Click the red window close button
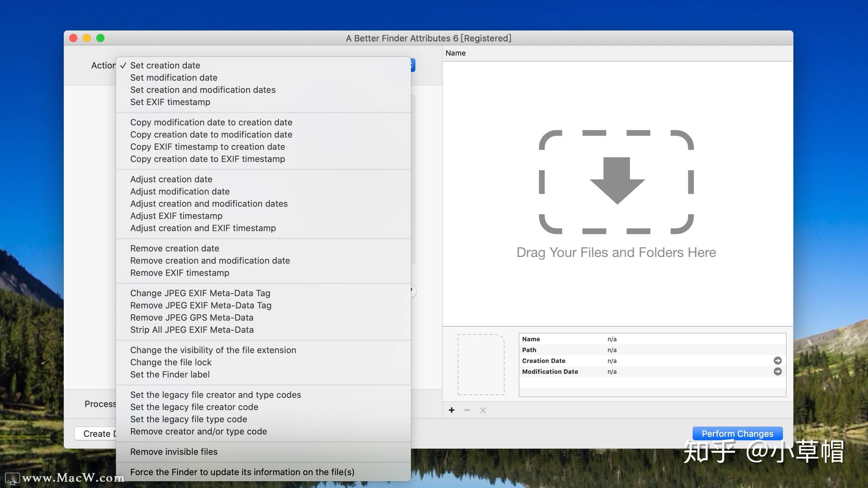Image resolution: width=868 pixels, height=488 pixels. pos(73,38)
